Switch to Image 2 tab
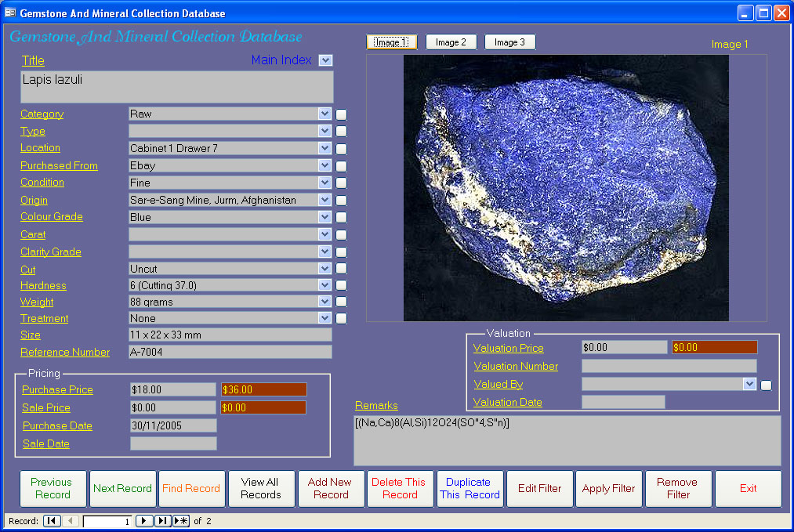Viewport: 794px width, 532px height. click(x=451, y=42)
